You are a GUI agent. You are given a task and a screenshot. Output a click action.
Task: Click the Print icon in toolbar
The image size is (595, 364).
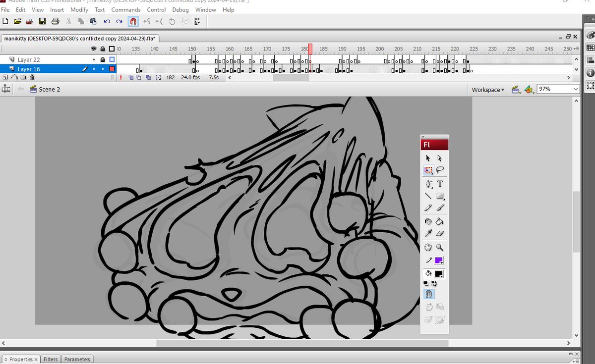[x=56, y=21]
